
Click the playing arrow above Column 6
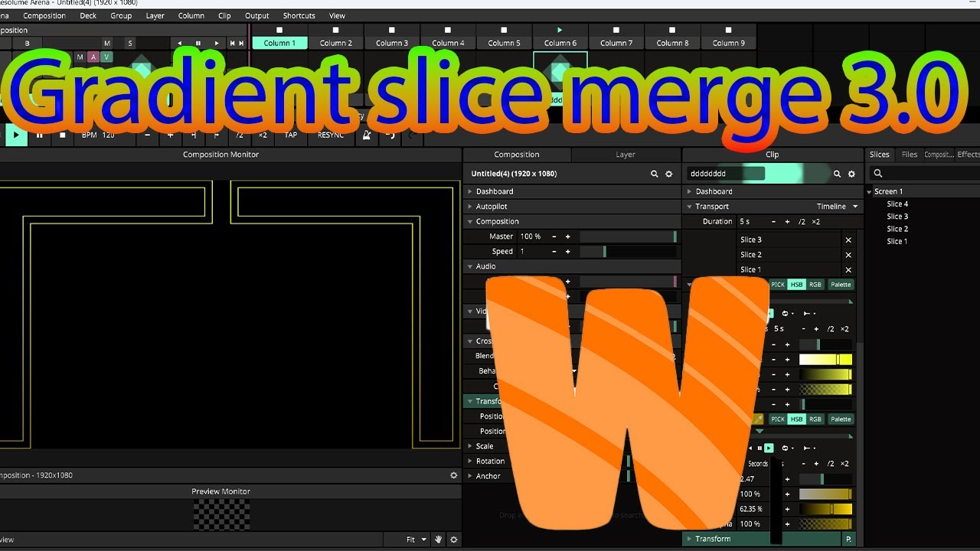click(560, 31)
